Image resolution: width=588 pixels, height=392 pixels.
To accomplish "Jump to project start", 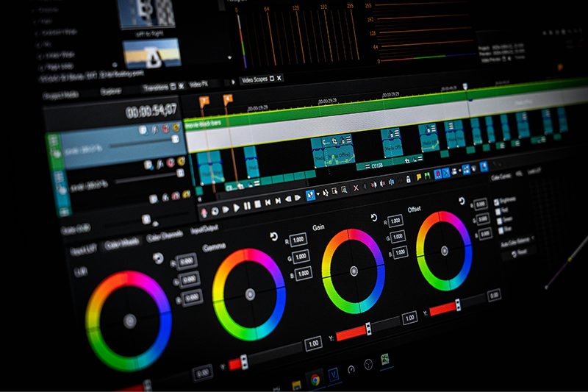I will tap(268, 202).
